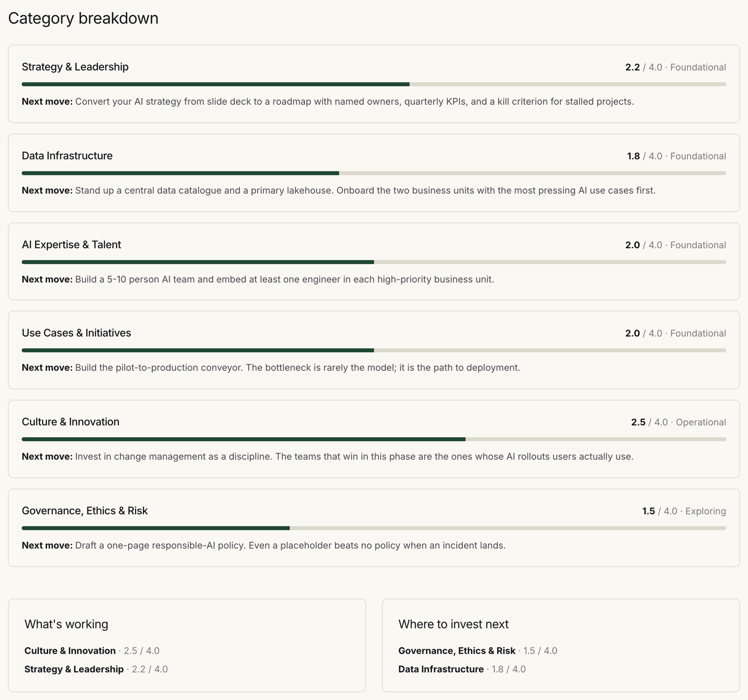Select the Use Cases & Initiatives title
The image size is (748, 700).
pyautogui.click(x=77, y=333)
